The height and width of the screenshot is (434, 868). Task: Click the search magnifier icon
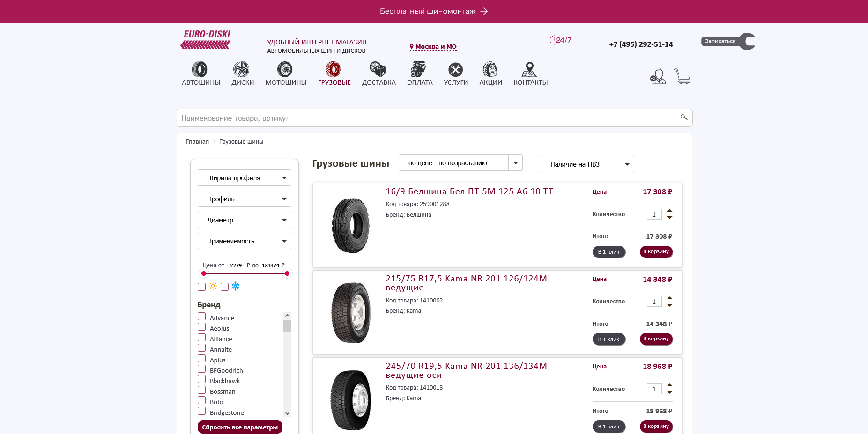[x=684, y=117]
